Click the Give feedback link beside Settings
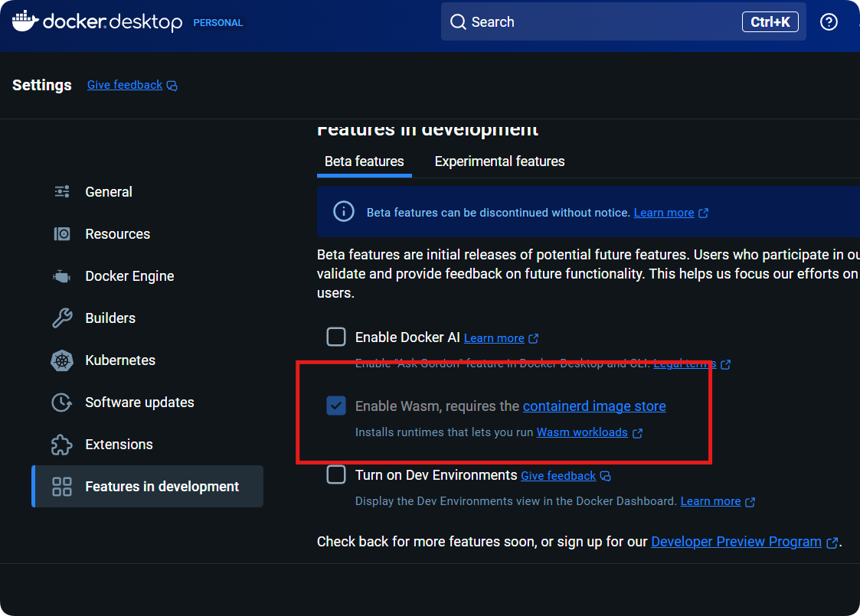Viewport: 860px width, 616px height. click(x=125, y=85)
